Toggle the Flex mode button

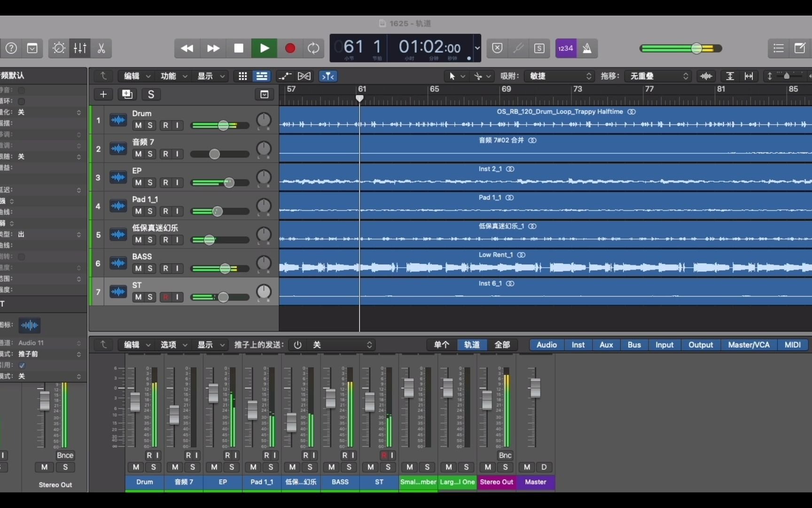tap(304, 76)
